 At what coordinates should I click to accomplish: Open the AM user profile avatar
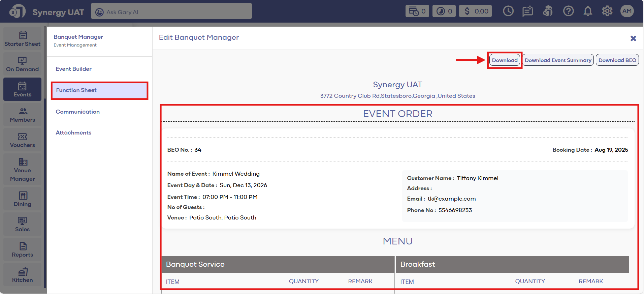click(627, 11)
